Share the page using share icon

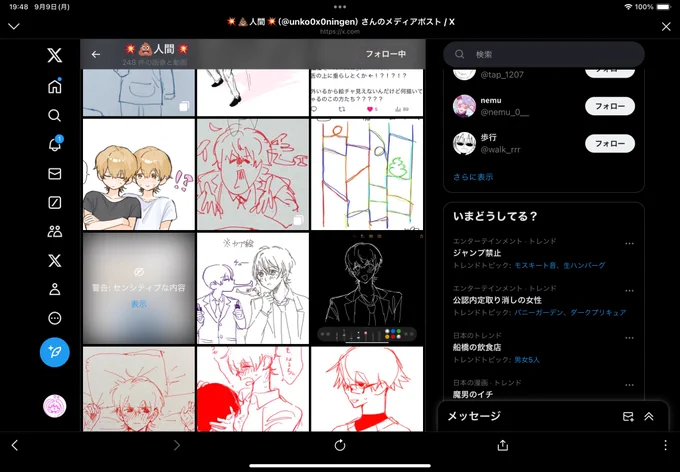coord(503,445)
